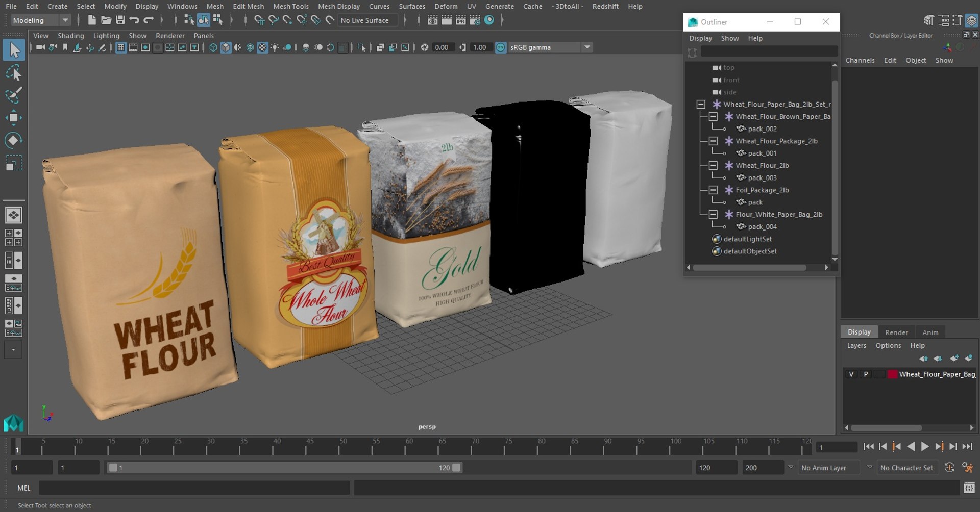Go to start of playback range
The height and width of the screenshot is (512, 980).
(869, 446)
